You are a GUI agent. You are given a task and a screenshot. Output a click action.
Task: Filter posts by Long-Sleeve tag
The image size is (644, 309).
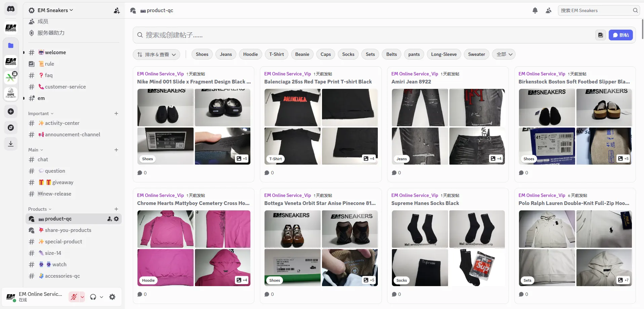pos(444,55)
